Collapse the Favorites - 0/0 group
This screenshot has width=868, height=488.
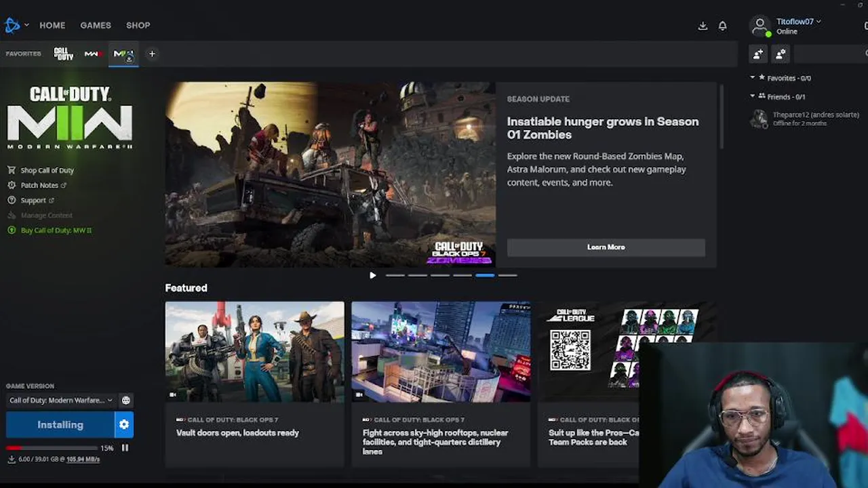click(753, 78)
